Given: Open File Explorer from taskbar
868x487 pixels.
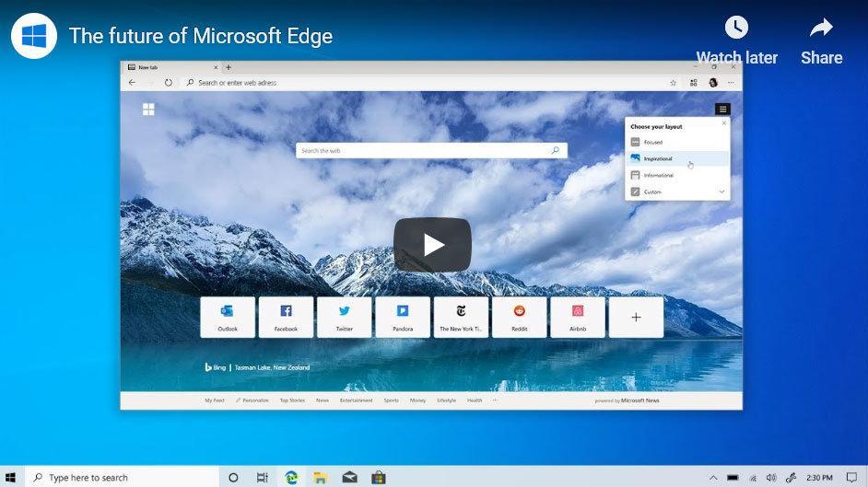Looking at the screenshot, I should coord(321,478).
